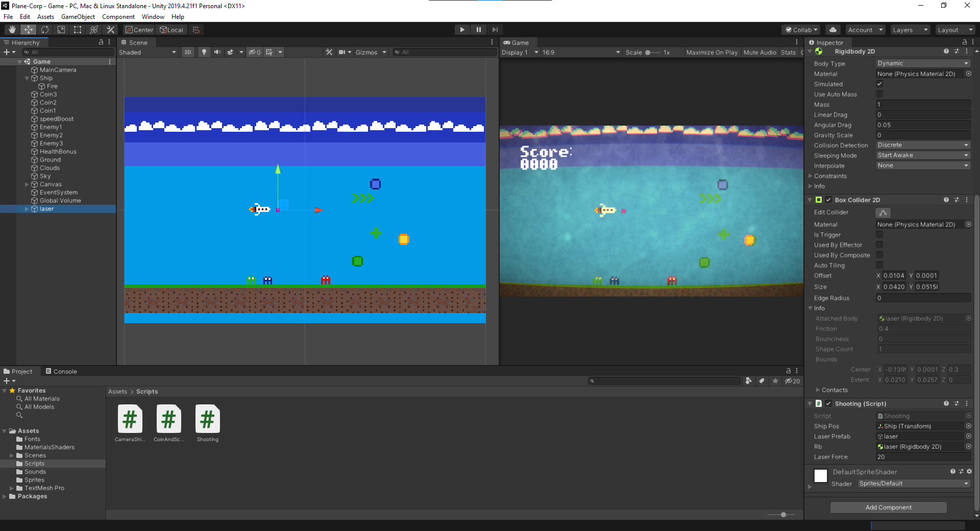The width and height of the screenshot is (980, 531).
Task: Filter project search by type icon
Action: point(749,381)
